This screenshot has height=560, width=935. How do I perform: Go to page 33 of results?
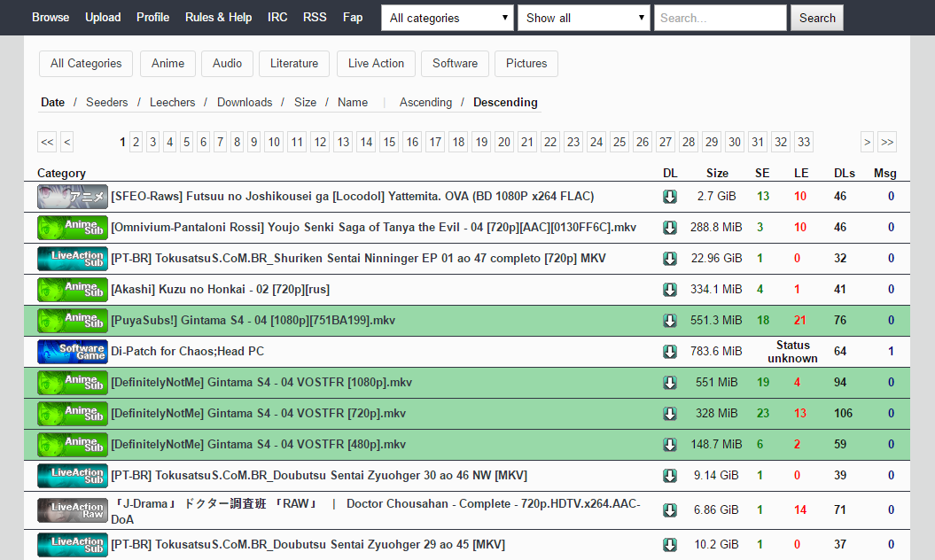pos(803,142)
